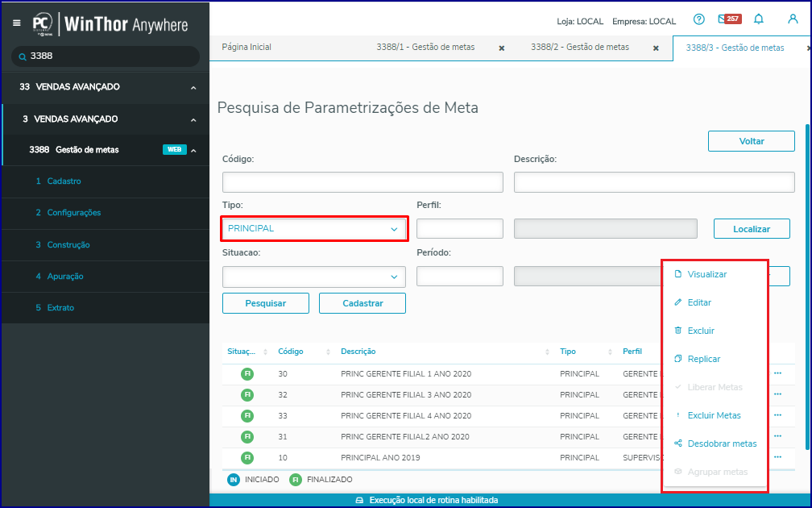
Task: Click row text PRINC GERENTE FILIAL 1 ANO 2020
Action: [x=406, y=374]
